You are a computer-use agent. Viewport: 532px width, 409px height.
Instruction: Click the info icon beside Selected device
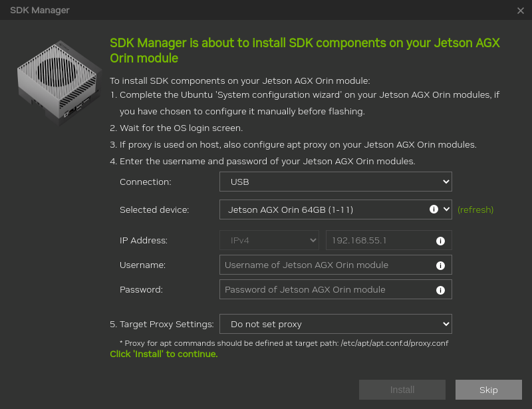(x=434, y=209)
